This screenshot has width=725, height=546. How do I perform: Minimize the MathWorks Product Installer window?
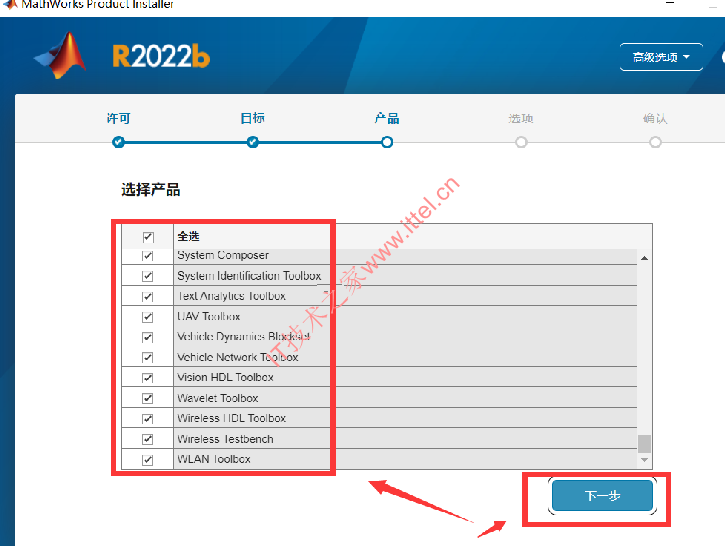(x=670, y=4)
